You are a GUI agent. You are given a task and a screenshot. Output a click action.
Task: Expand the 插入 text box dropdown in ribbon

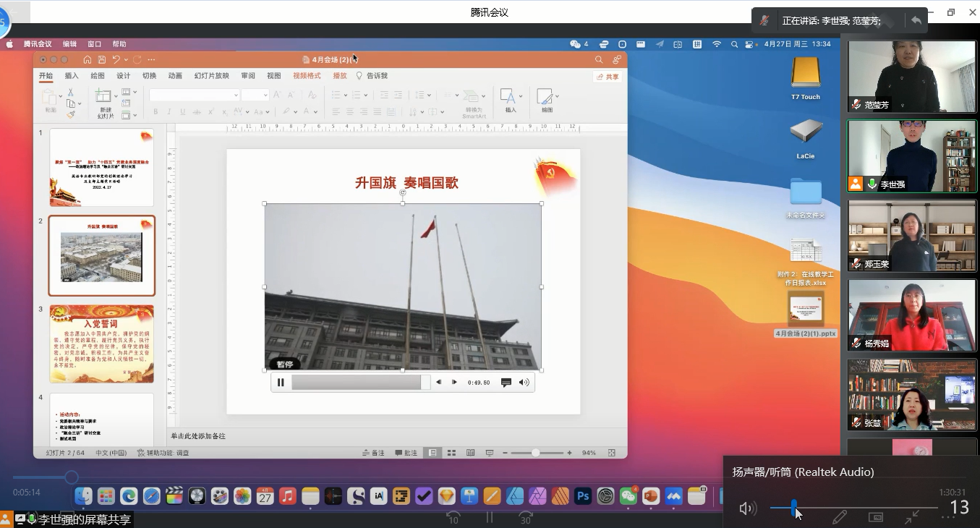click(520, 96)
